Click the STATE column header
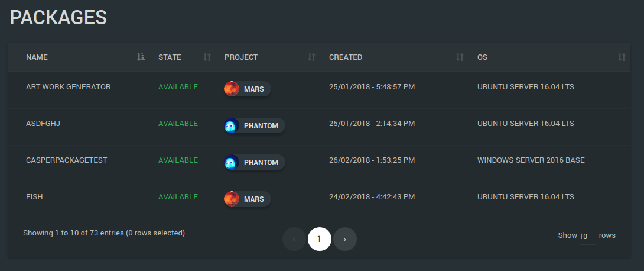 tap(170, 57)
